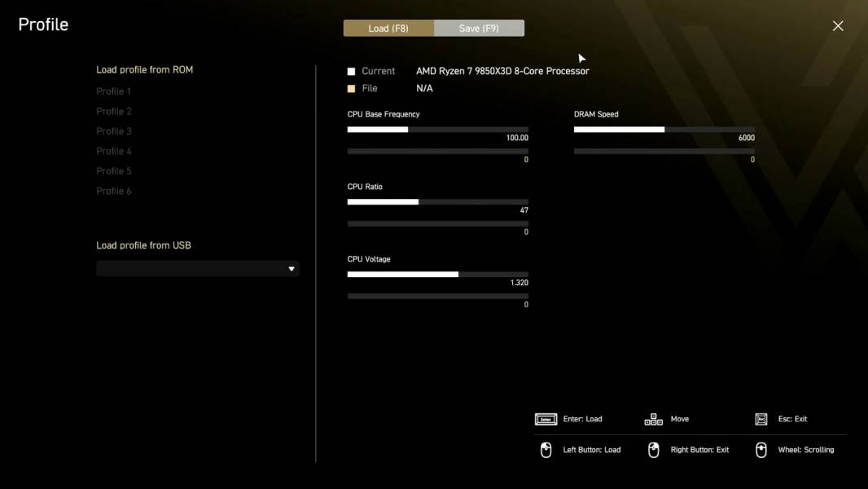Click the USB dropdown arrow
The width and height of the screenshot is (868, 489).
coord(292,269)
